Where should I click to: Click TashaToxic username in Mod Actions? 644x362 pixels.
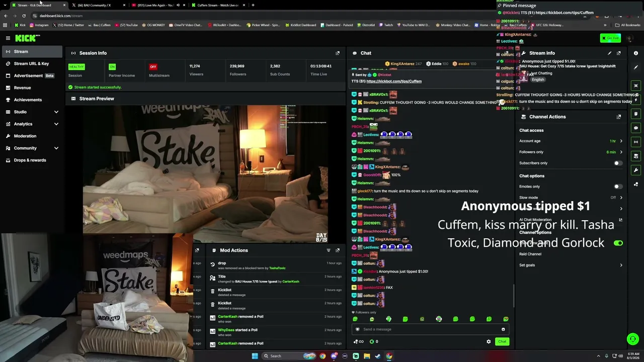coord(277,268)
